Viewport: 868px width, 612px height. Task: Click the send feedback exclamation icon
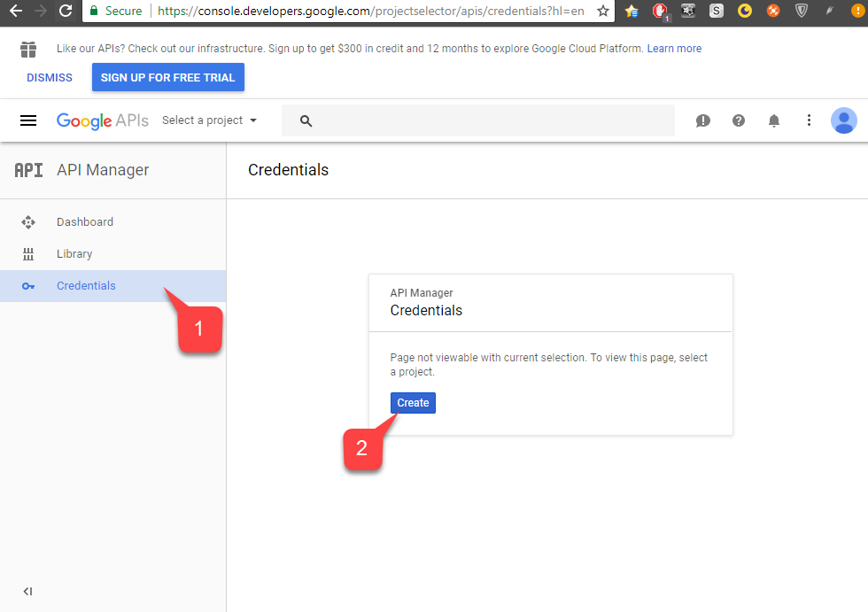(x=703, y=120)
